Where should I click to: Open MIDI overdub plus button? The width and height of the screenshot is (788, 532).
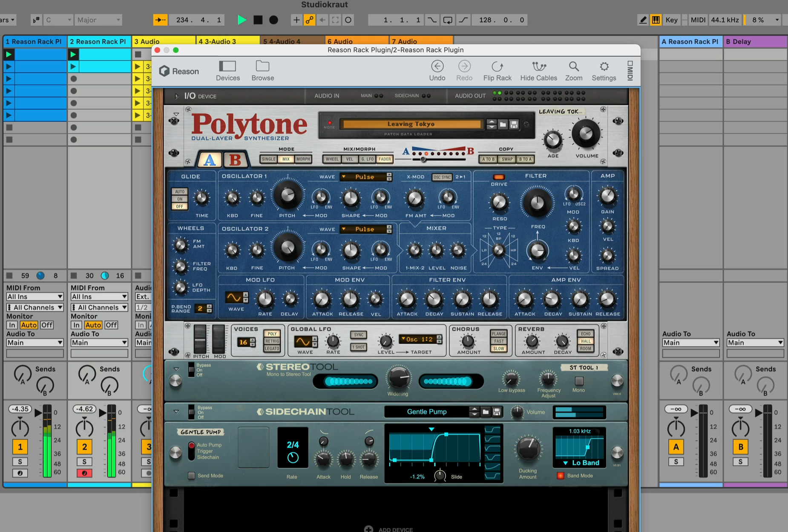click(x=296, y=20)
